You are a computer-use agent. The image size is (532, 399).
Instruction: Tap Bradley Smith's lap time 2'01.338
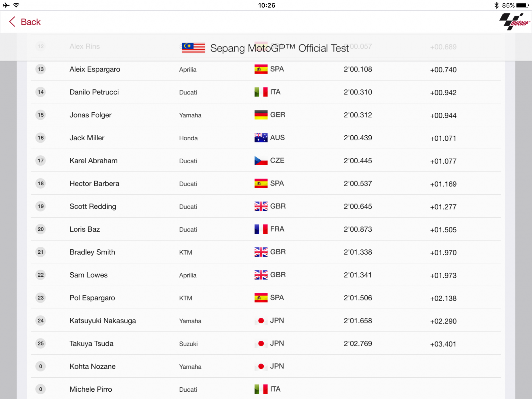358,252
